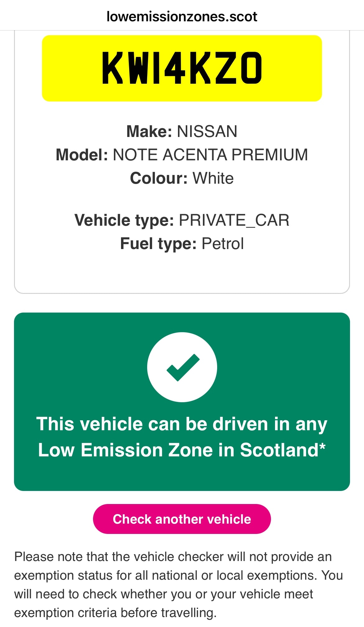Click the bold Vehicle type label
The height and width of the screenshot is (627, 364).
click(124, 220)
